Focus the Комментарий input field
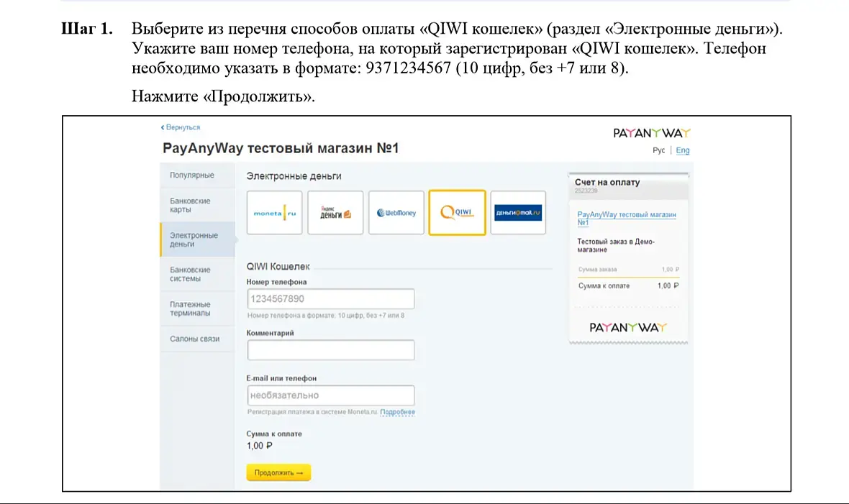Screen dimensions: 849x504 [331, 350]
